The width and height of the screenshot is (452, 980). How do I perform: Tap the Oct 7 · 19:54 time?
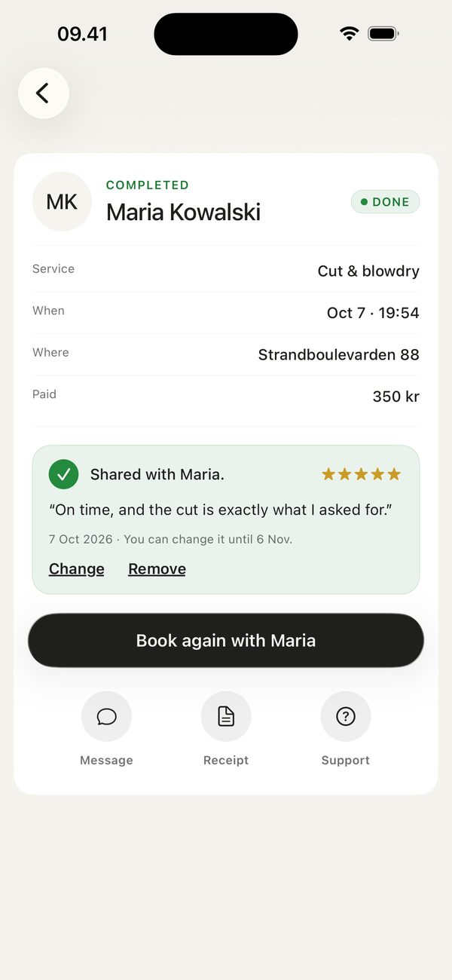tap(373, 313)
